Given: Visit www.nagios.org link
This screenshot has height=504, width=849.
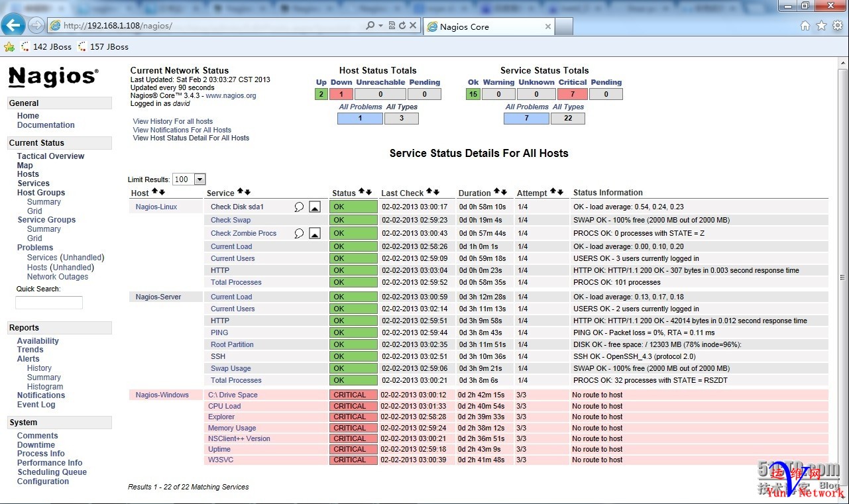Looking at the screenshot, I should [x=231, y=95].
